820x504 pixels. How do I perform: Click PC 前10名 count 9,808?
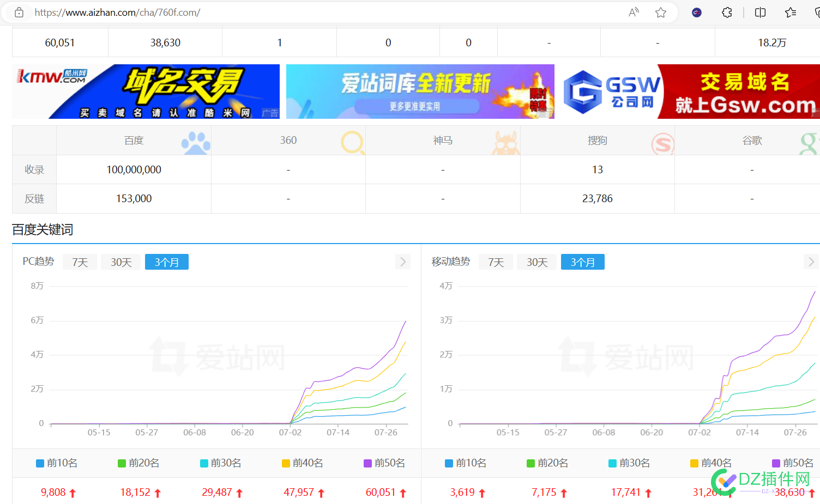53,492
